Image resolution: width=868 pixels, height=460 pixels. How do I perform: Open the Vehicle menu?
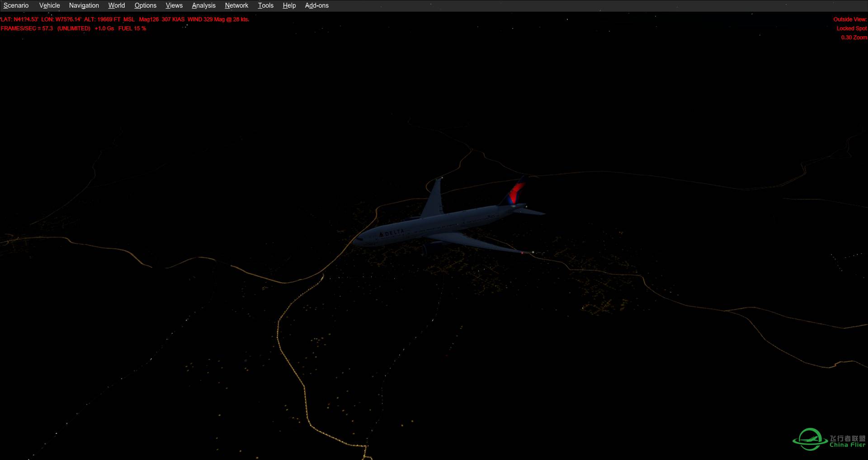[49, 5]
